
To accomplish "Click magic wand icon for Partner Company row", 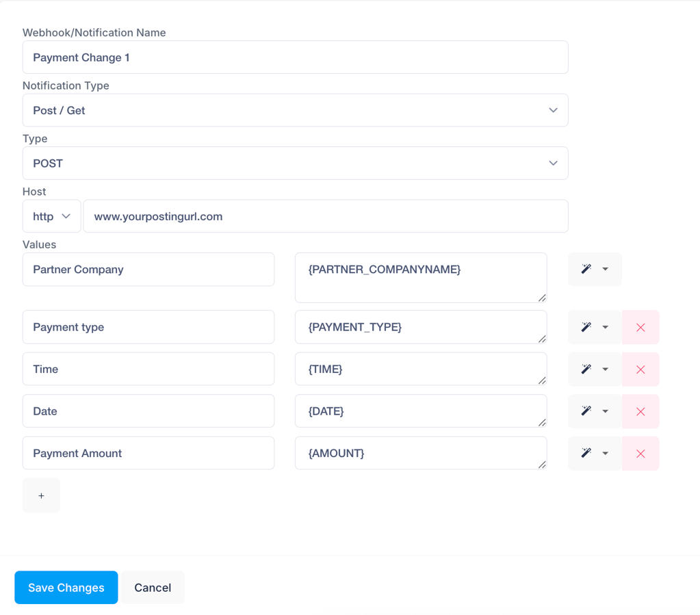I will [586, 270].
